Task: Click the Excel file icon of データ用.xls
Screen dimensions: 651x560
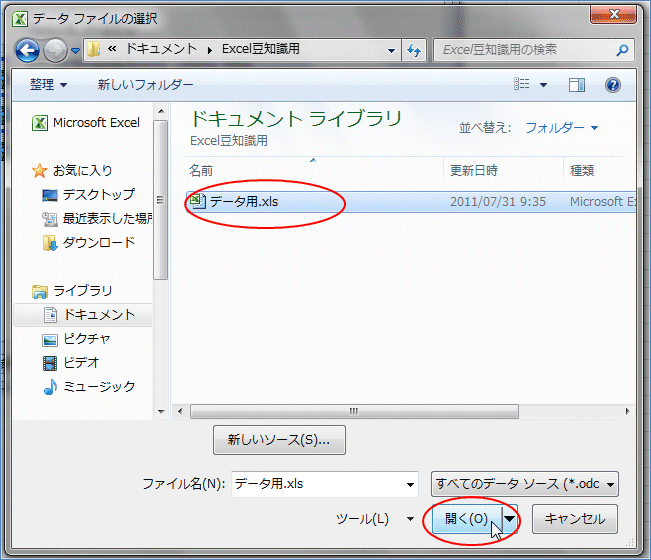Action: (198, 201)
